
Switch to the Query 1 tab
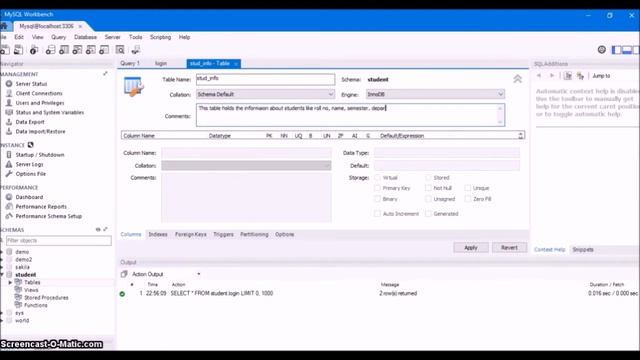(130, 63)
